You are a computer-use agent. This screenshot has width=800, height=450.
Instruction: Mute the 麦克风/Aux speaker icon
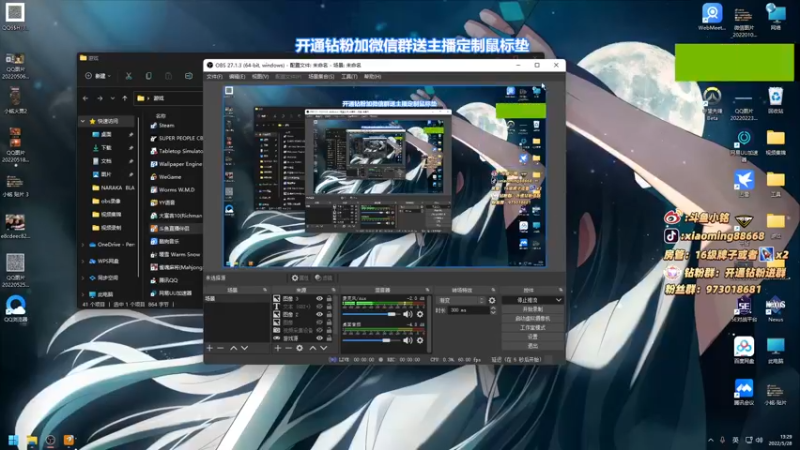click(x=408, y=314)
